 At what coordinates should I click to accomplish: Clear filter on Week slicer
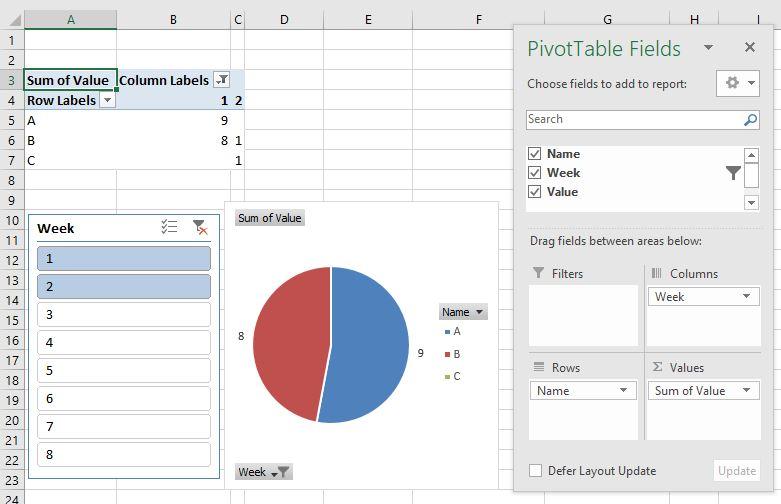click(x=200, y=227)
